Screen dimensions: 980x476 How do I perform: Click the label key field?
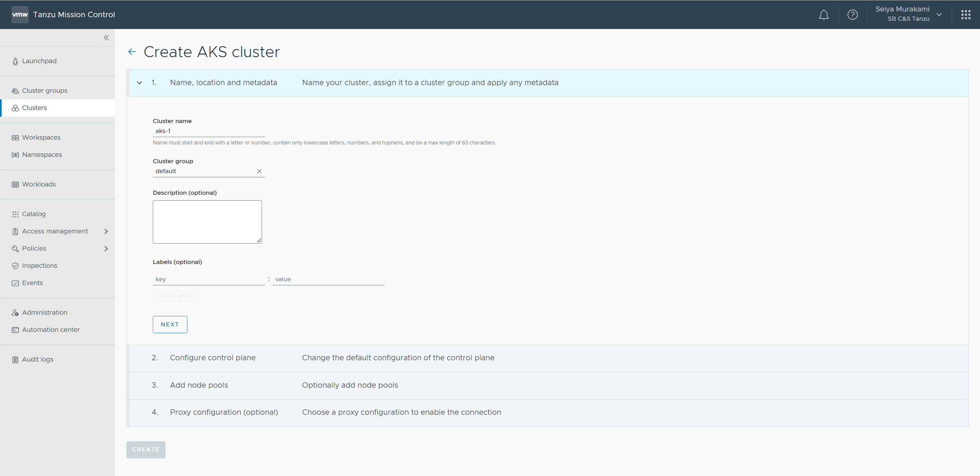point(208,279)
